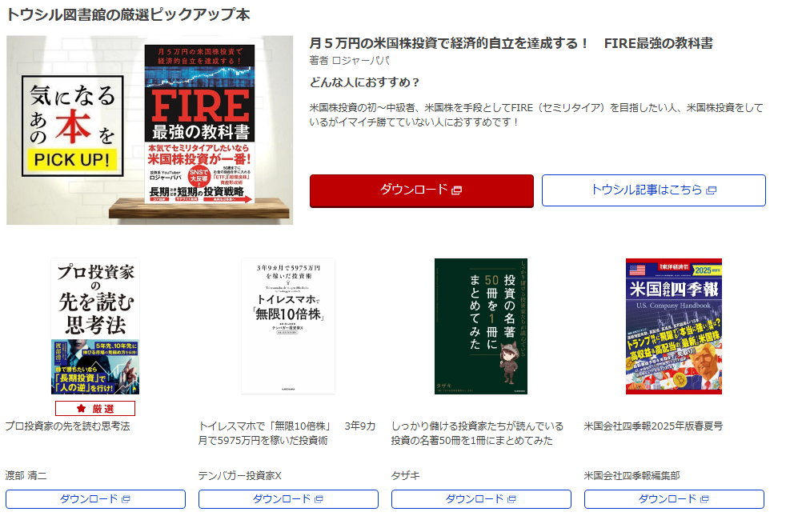Click the title text 米国会社四季報2025年版春夏号
This screenshot has width=802, height=532.
point(653,426)
